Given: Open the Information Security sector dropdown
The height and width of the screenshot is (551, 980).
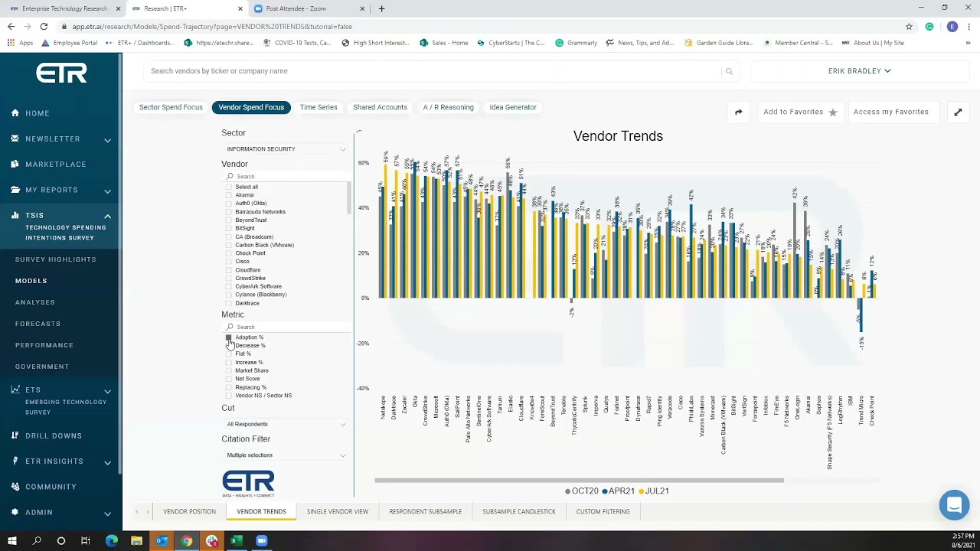Looking at the screenshot, I should [x=286, y=149].
